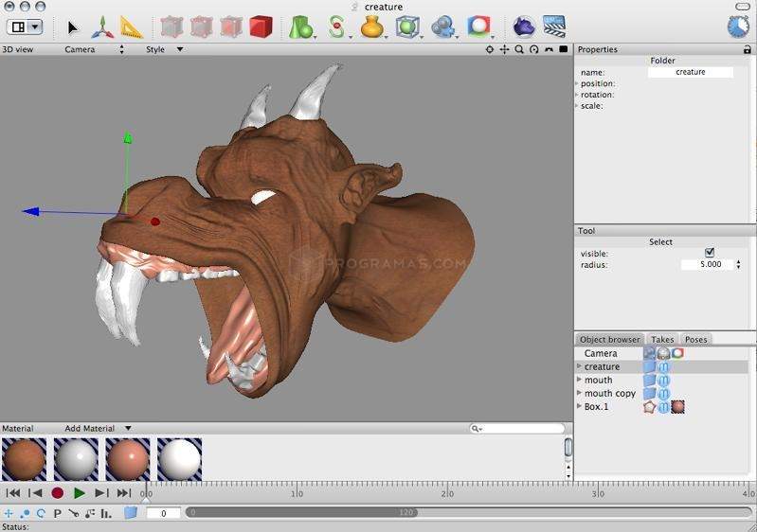Expand the creature folder in Object browser
The image size is (757, 532).
(579, 366)
